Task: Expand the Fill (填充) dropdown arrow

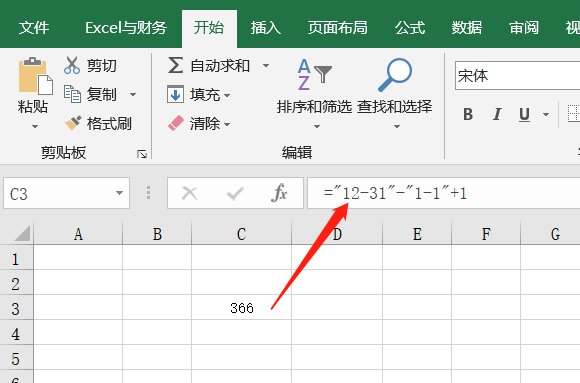Action: (227, 95)
